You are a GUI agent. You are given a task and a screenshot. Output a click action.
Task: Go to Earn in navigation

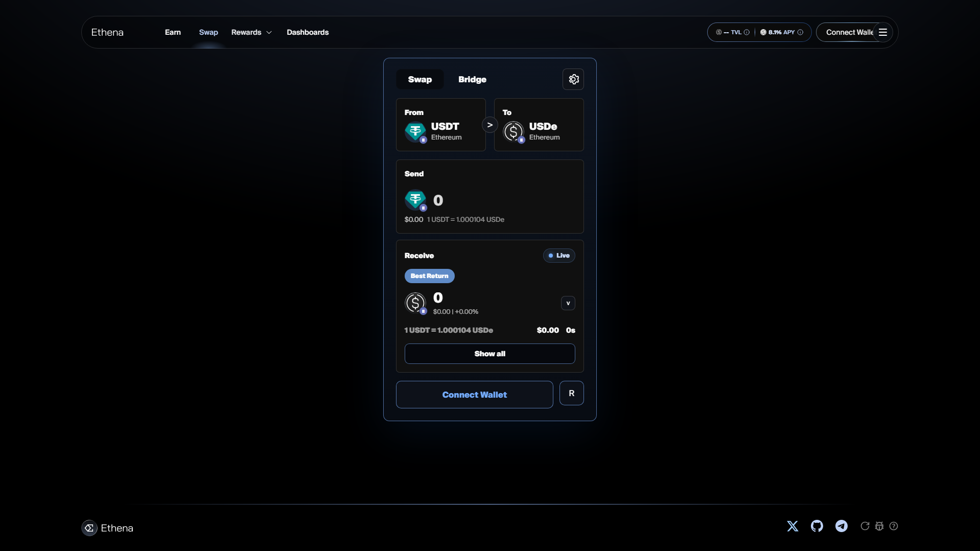coord(173,32)
